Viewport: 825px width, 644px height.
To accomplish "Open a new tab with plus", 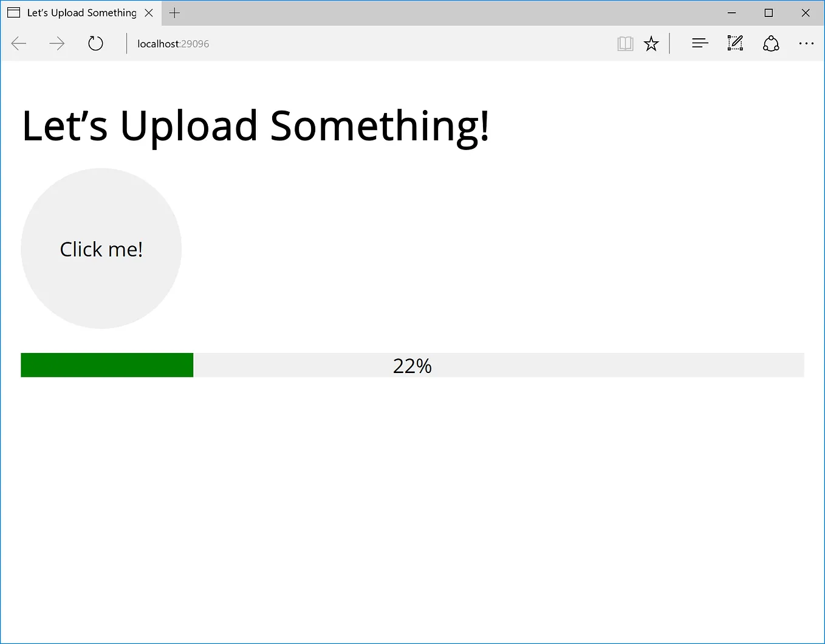I will tap(174, 13).
